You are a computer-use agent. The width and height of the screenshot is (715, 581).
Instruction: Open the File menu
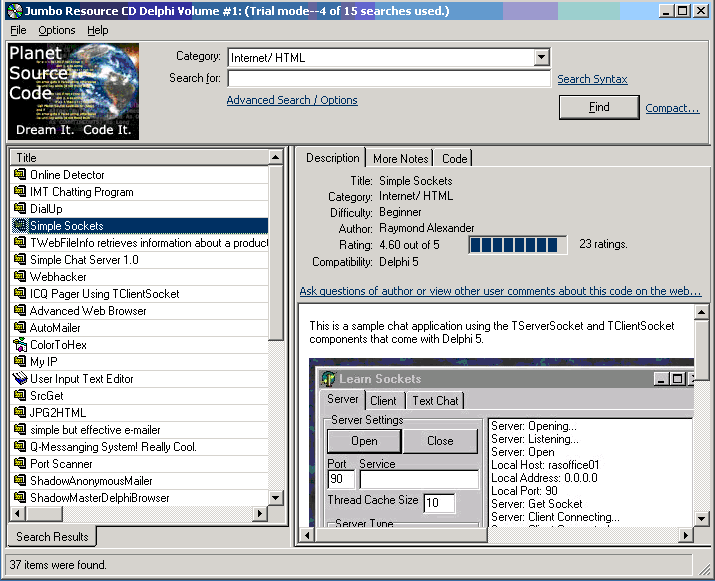18,30
